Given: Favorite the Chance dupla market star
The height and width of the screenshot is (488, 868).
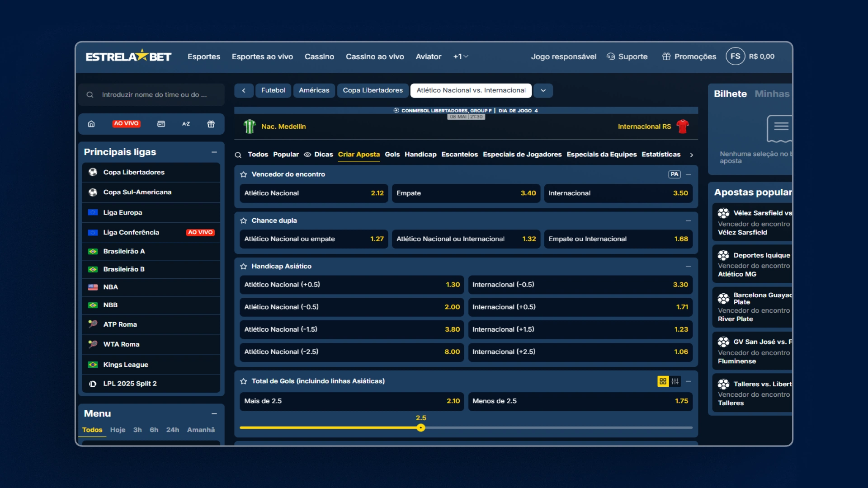Looking at the screenshot, I should click(244, 221).
